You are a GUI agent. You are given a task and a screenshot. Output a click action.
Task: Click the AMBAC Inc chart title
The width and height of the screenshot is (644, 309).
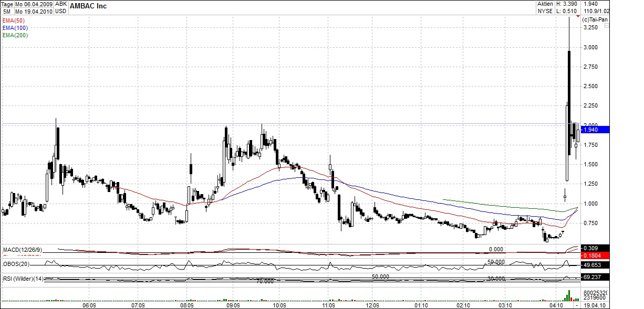point(88,7)
